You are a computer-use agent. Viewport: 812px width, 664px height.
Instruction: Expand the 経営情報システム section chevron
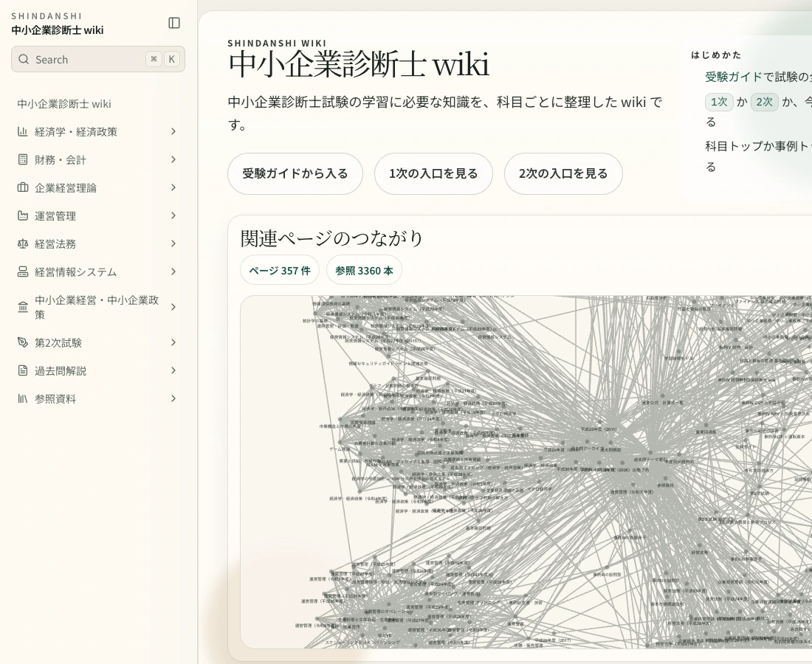point(173,272)
